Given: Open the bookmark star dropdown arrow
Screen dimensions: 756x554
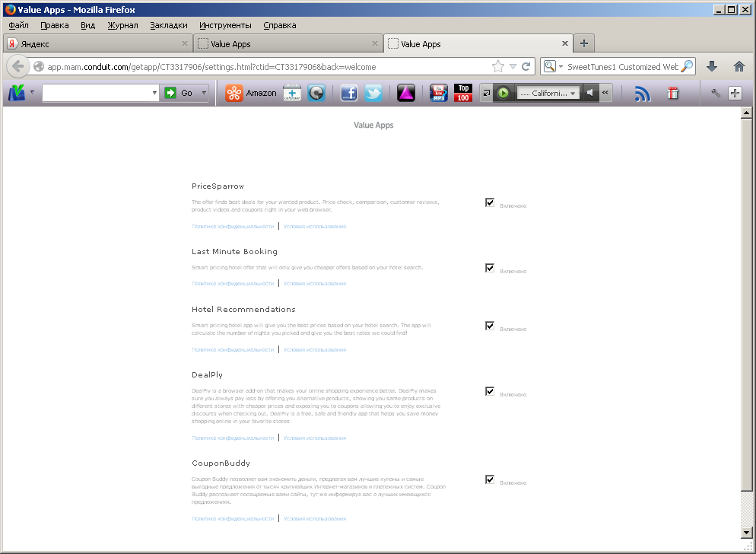Looking at the screenshot, I should click(513, 67).
